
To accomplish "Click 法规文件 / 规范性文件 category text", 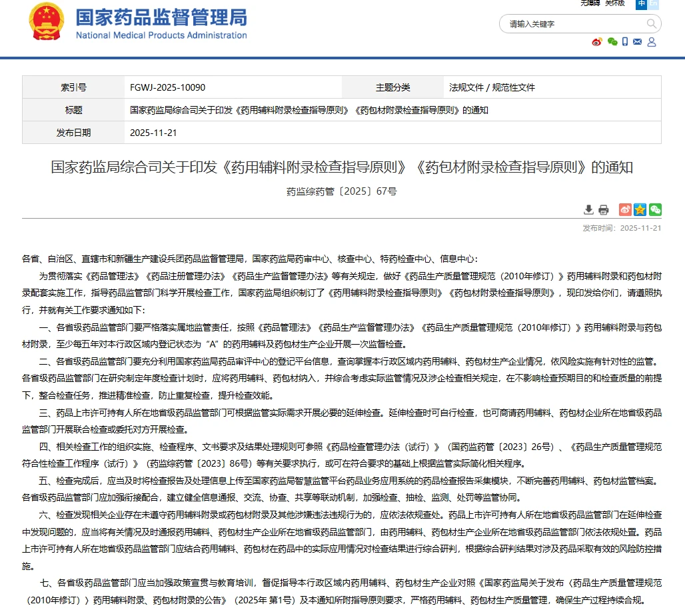I will pos(492,87).
